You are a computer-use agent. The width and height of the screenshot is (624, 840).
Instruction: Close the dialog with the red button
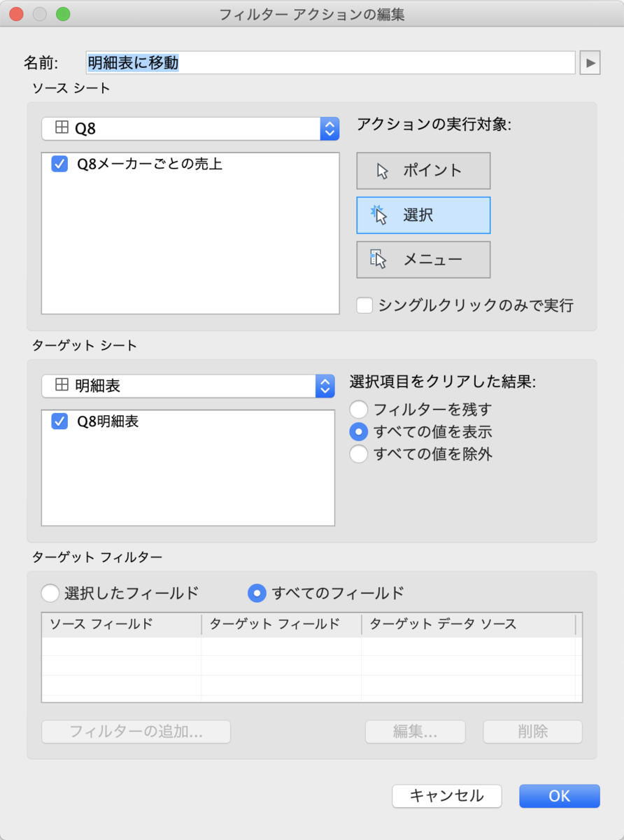click(16, 14)
